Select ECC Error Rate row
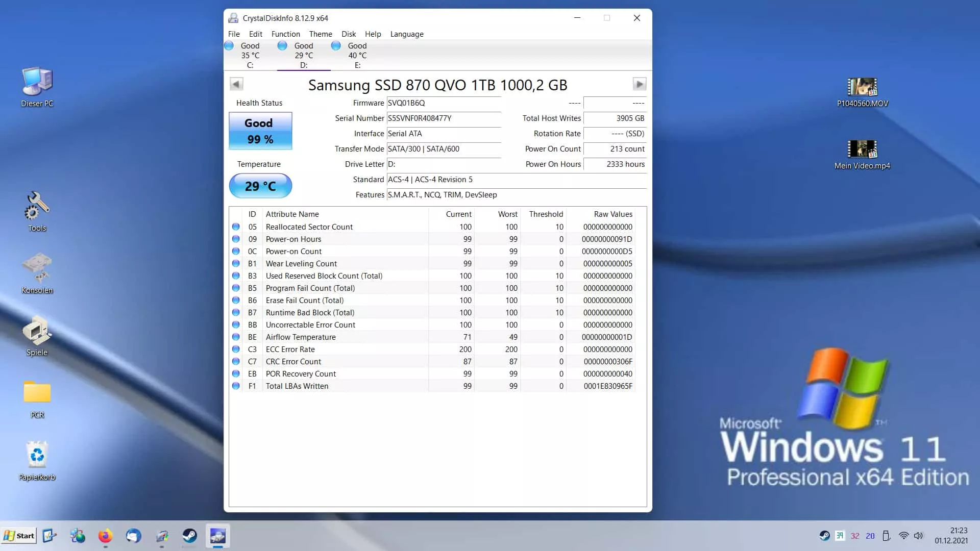The height and width of the screenshot is (551, 980). point(433,349)
